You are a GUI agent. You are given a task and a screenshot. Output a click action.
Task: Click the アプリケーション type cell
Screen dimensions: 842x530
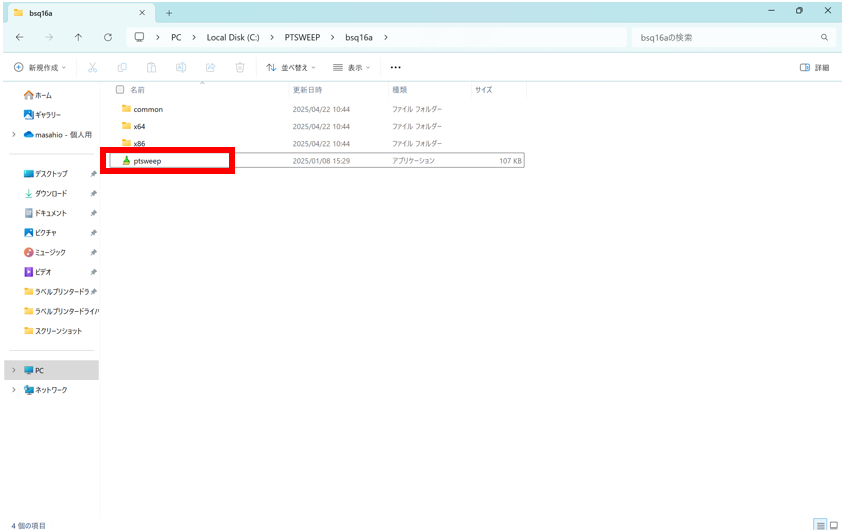click(413, 161)
